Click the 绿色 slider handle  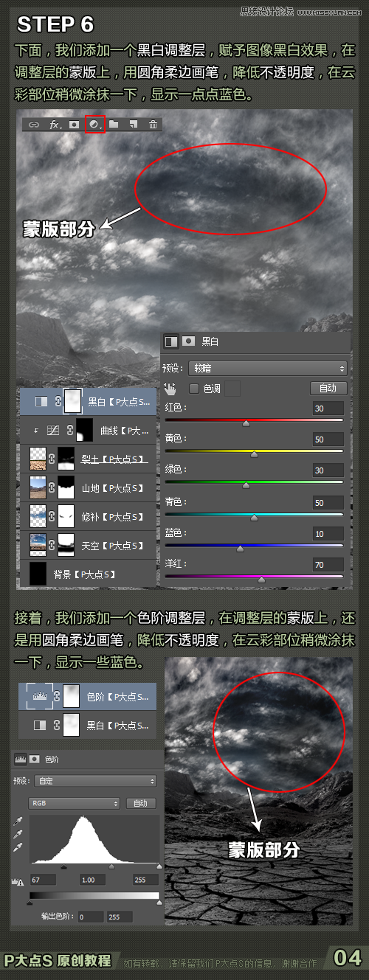click(246, 485)
